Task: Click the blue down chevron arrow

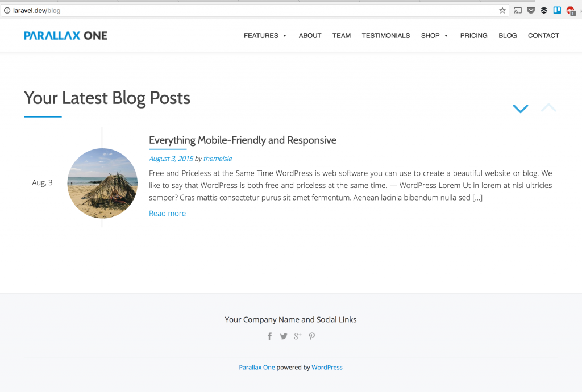Action: click(x=520, y=109)
